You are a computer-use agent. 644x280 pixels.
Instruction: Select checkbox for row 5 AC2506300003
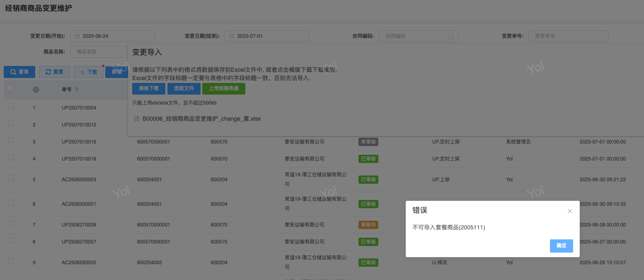(x=11, y=178)
